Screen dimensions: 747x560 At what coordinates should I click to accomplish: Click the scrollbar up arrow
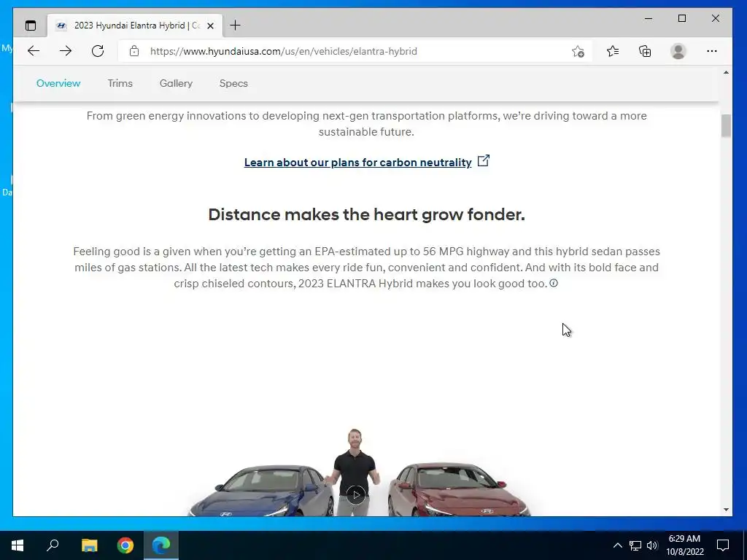tap(726, 72)
